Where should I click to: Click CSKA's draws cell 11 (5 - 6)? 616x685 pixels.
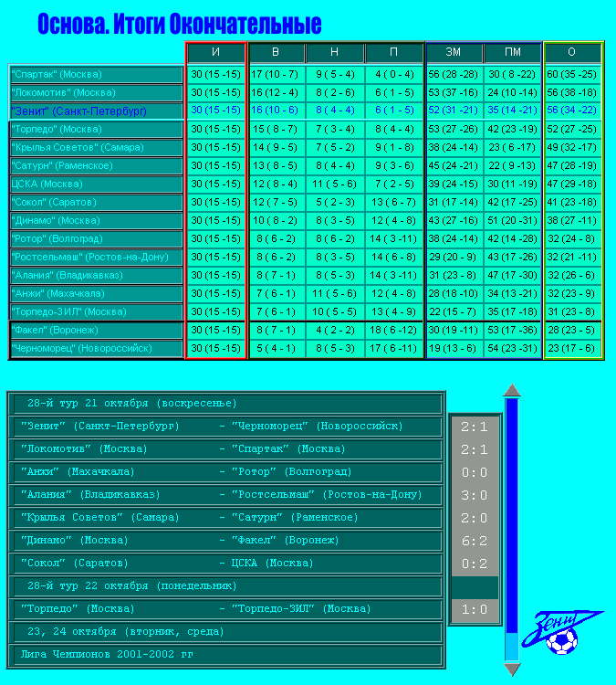click(x=334, y=184)
